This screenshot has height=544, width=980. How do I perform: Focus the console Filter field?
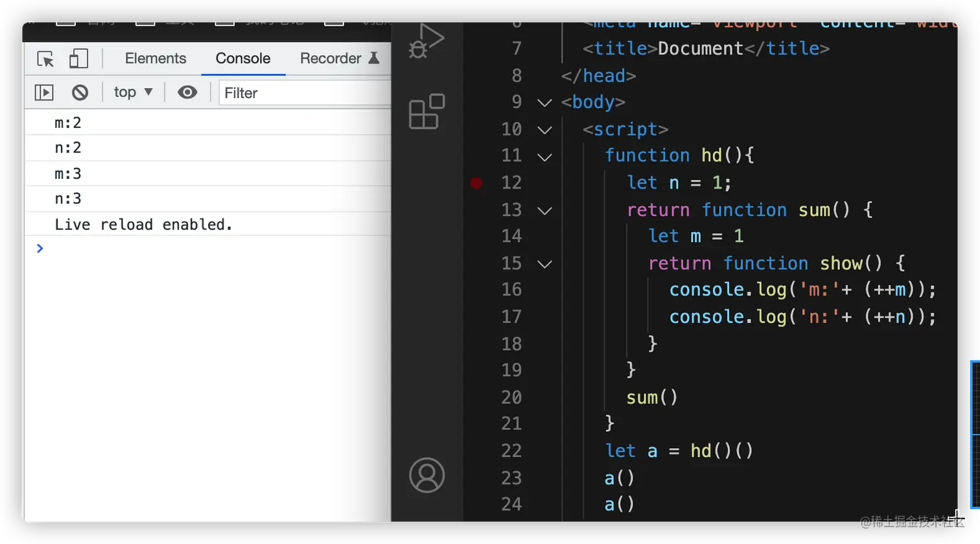305,93
